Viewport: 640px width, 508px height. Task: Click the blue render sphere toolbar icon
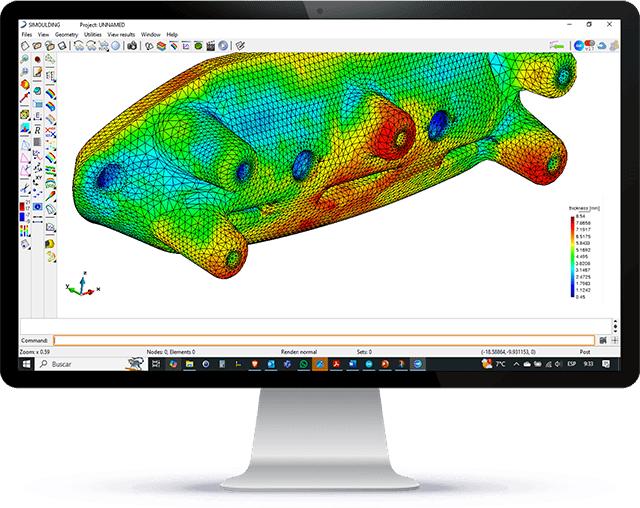tap(117, 45)
